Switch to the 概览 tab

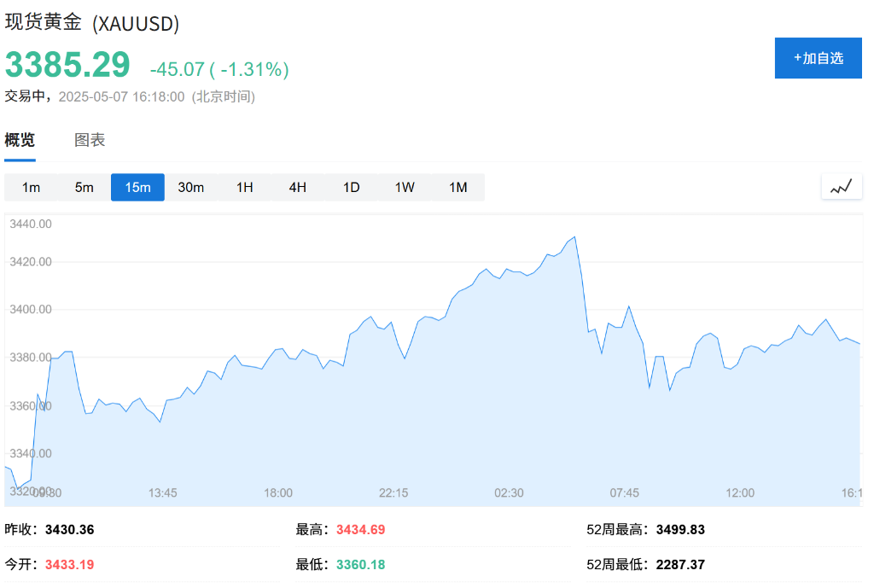tap(20, 140)
